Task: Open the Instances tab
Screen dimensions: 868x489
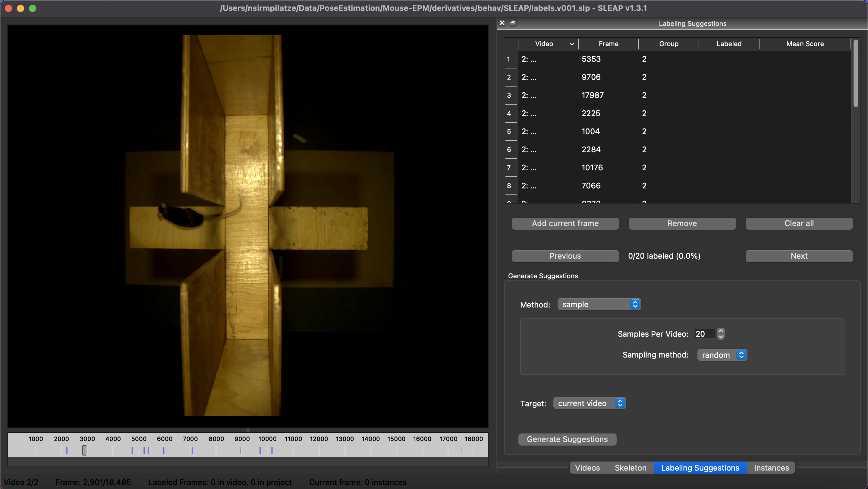Action: click(771, 468)
